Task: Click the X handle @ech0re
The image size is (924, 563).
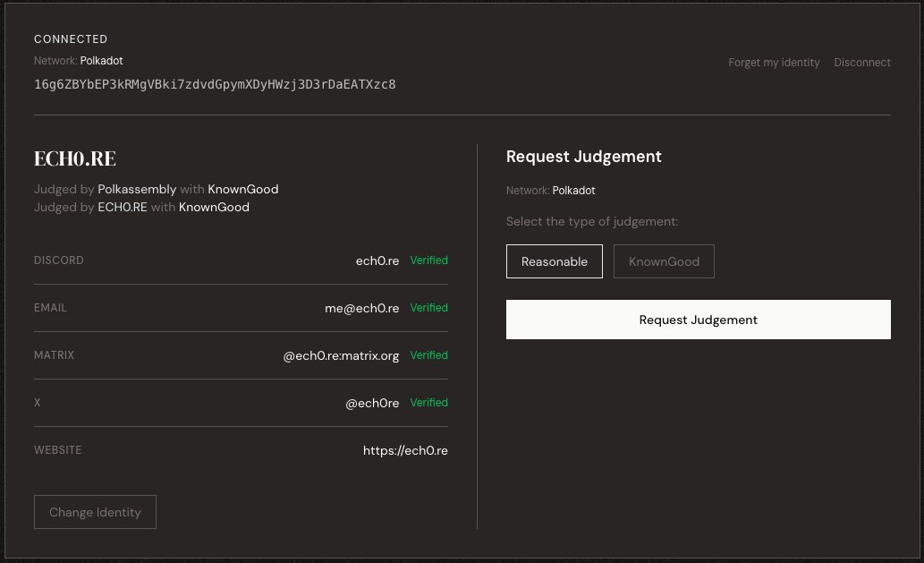Action: (x=372, y=404)
